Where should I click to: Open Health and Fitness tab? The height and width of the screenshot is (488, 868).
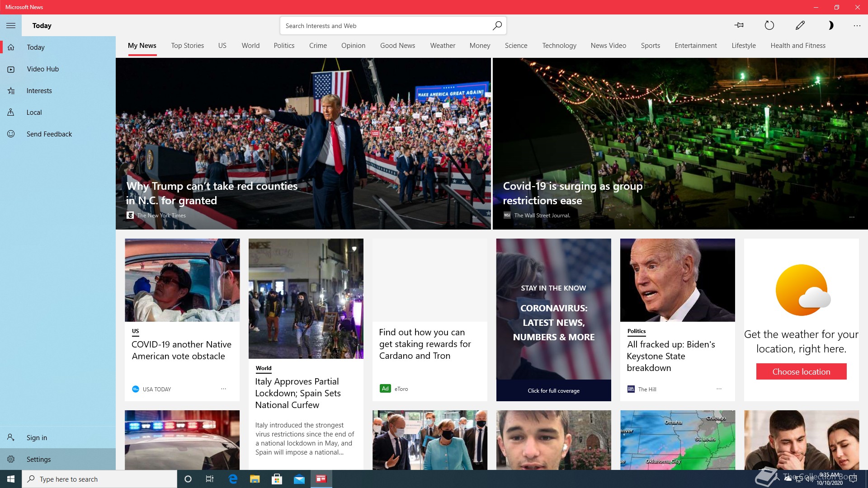coord(798,46)
